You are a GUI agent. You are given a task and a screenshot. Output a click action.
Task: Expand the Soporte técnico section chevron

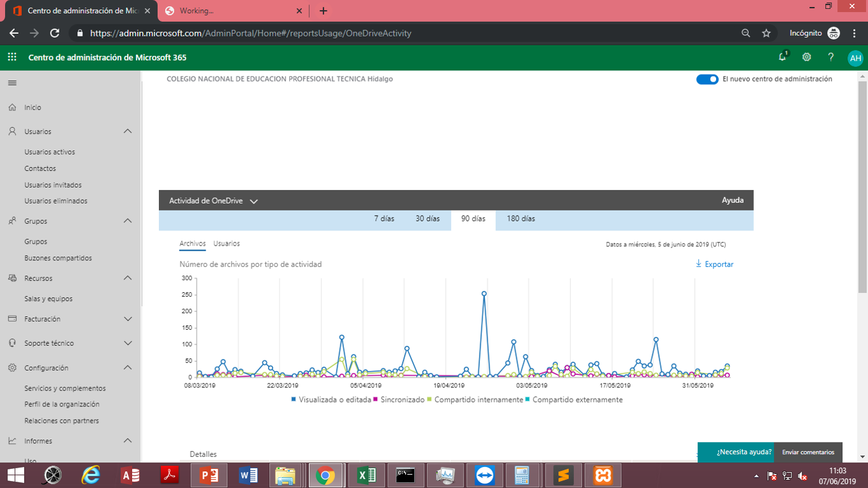(x=128, y=343)
